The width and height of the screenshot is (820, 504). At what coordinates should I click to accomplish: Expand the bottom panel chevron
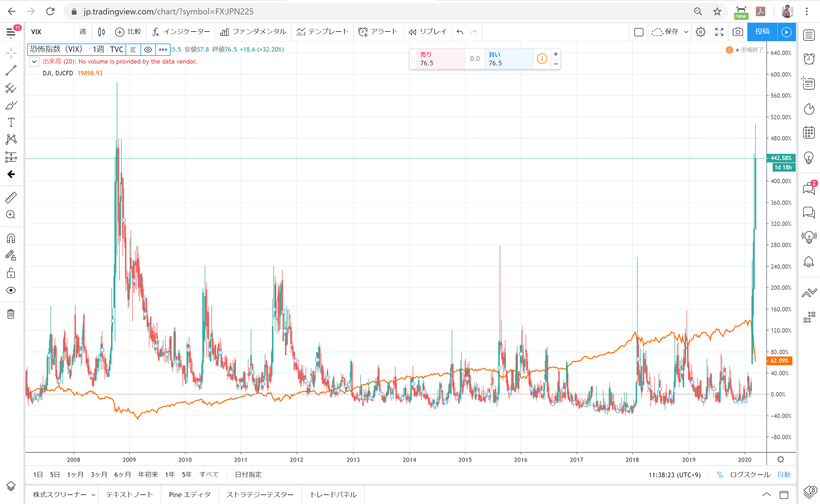[767, 495]
